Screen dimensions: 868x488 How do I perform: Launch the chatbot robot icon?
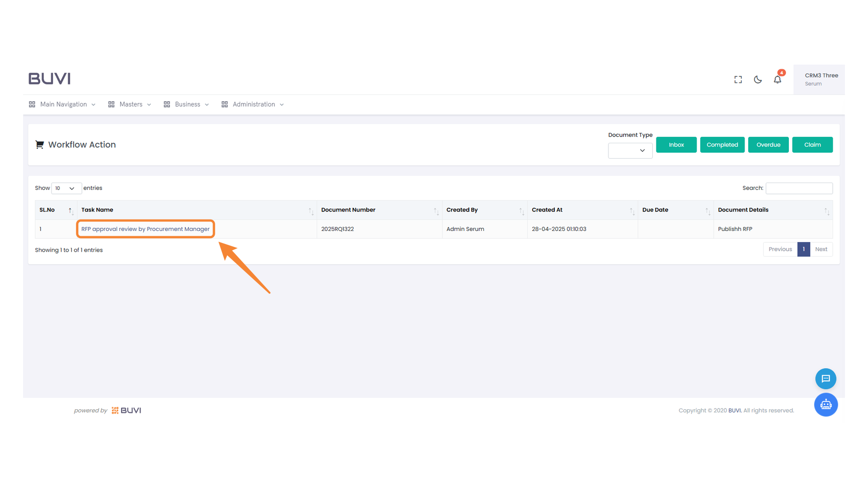826,405
